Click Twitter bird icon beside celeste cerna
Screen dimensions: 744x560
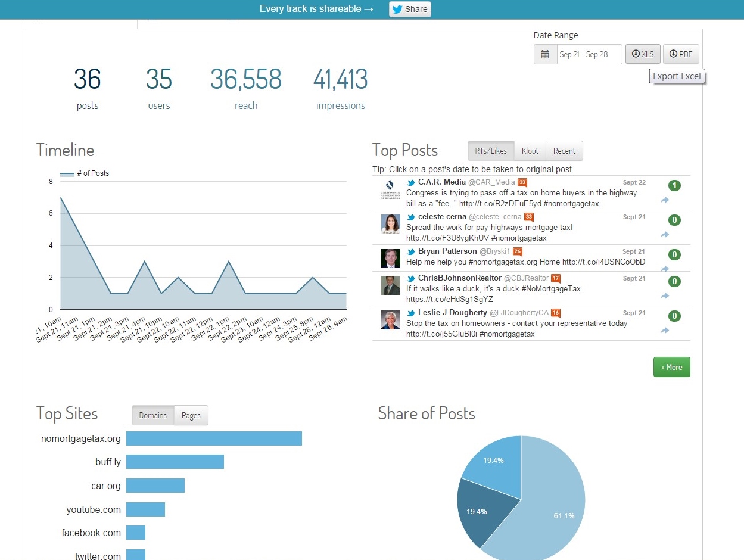point(411,217)
